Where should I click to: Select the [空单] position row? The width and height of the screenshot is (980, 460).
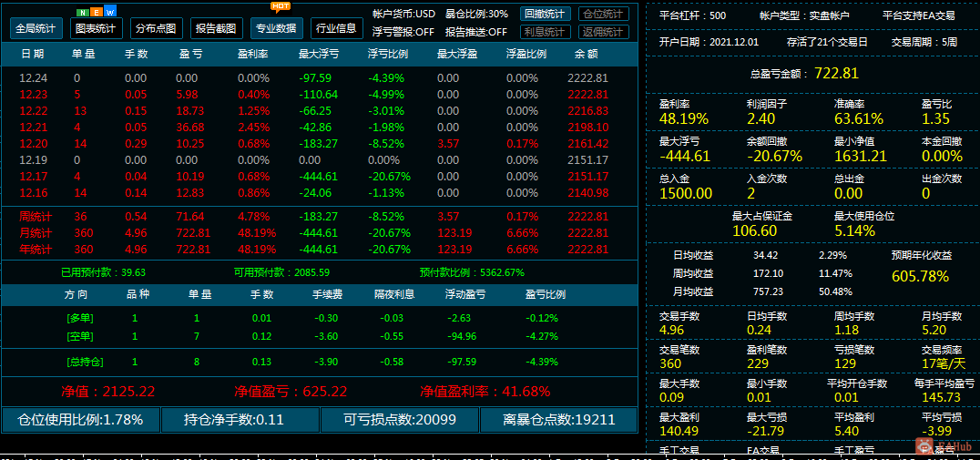319,336
